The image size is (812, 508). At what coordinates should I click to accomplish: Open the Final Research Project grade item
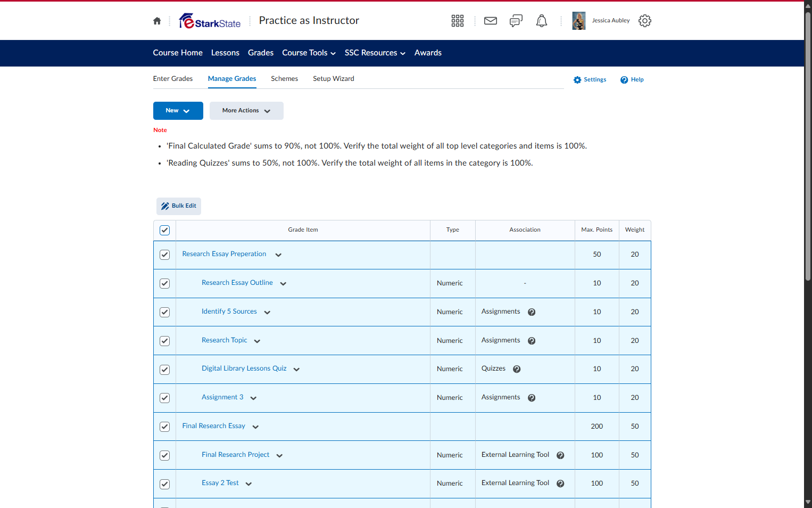pyautogui.click(x=236, y=455)
